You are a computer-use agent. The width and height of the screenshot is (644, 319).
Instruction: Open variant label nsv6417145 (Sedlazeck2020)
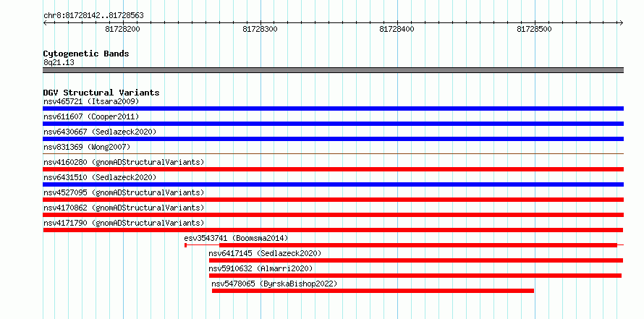coord(265,253)
